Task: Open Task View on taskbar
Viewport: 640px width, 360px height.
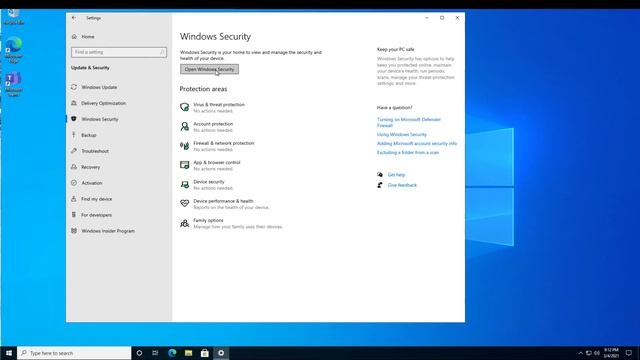Action: [x=155, y=353]
